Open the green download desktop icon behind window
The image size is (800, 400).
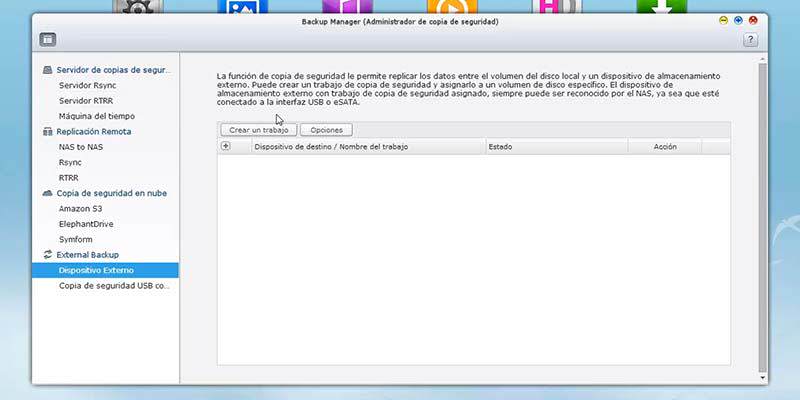pos(661,7)
